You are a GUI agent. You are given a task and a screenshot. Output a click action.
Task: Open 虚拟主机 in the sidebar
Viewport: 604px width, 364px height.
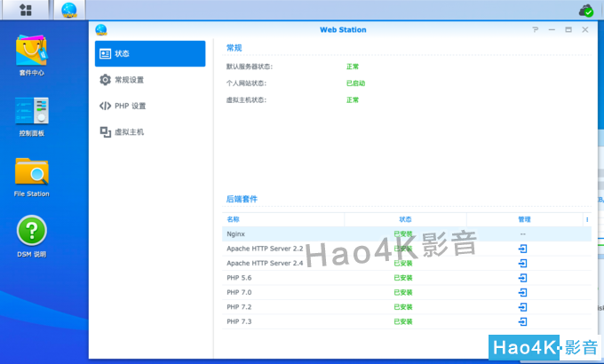[x=150, y=132]
